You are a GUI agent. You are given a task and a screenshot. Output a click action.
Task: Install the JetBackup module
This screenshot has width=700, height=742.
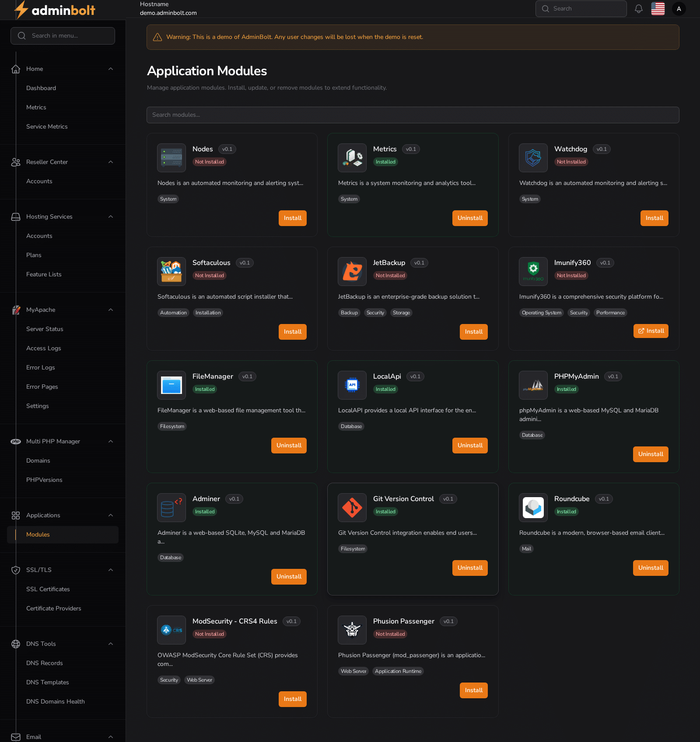[474, 332]
